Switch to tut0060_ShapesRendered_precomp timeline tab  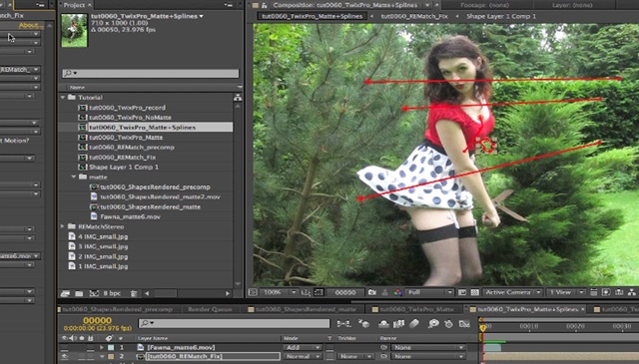[x=118, y=309]
